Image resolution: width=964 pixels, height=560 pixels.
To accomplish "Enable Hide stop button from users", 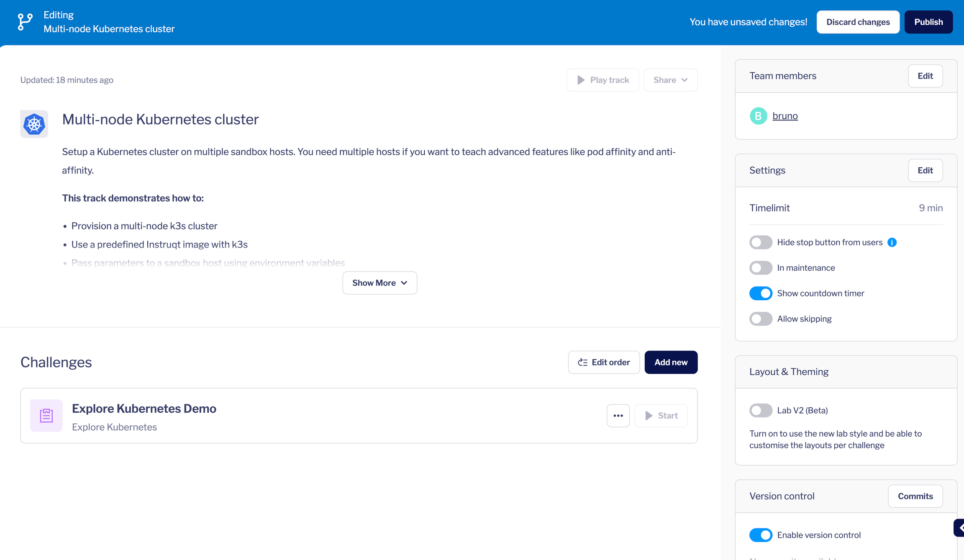I will [761, 243].
